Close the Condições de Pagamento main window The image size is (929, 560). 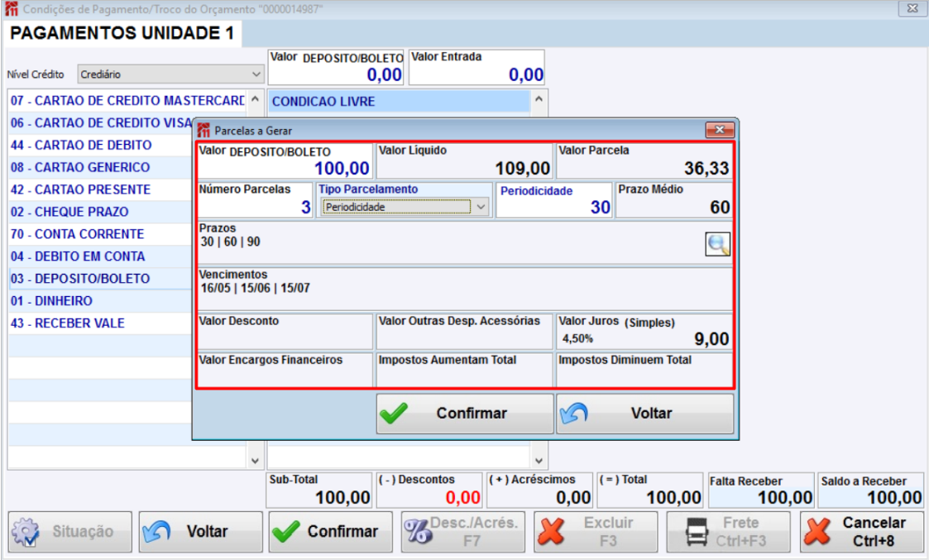[x=912, y=8]
